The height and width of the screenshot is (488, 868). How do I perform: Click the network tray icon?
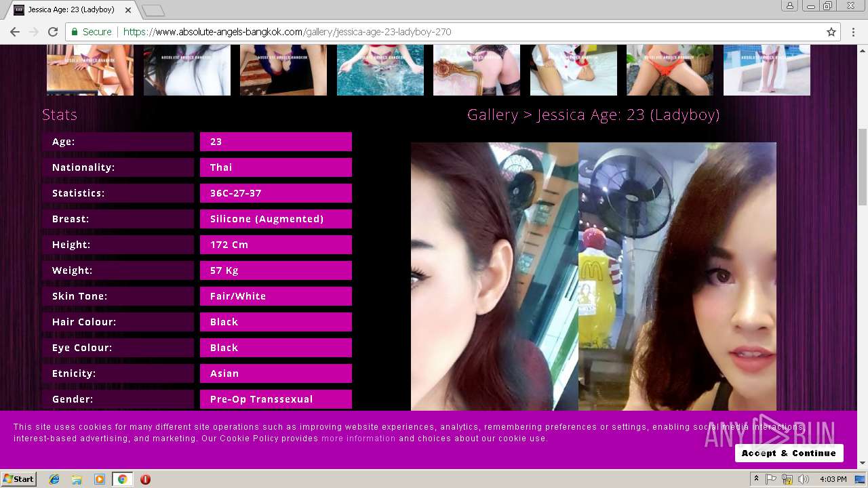(787, 479)
